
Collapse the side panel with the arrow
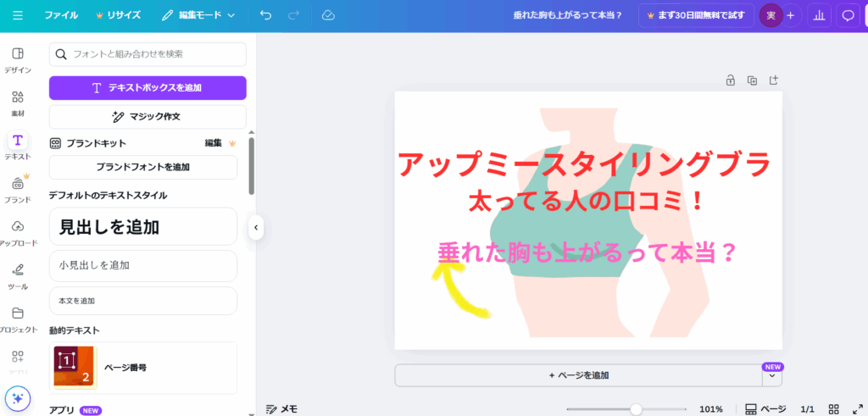(256, 227)
